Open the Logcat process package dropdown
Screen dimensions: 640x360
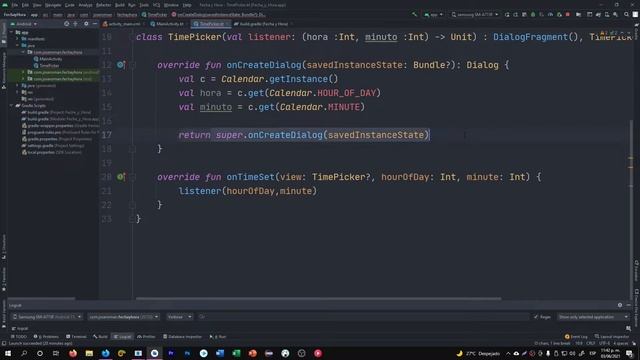[x=124, y=317]
